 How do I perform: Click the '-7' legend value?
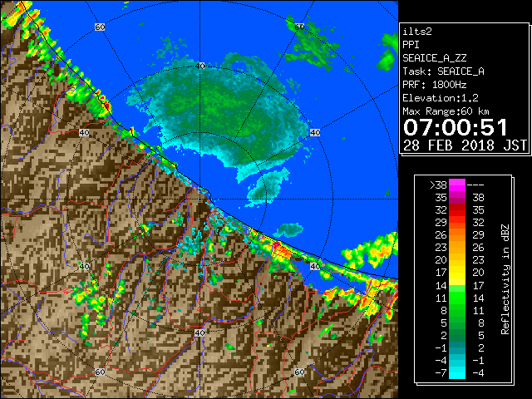click(x=441, y=373)
